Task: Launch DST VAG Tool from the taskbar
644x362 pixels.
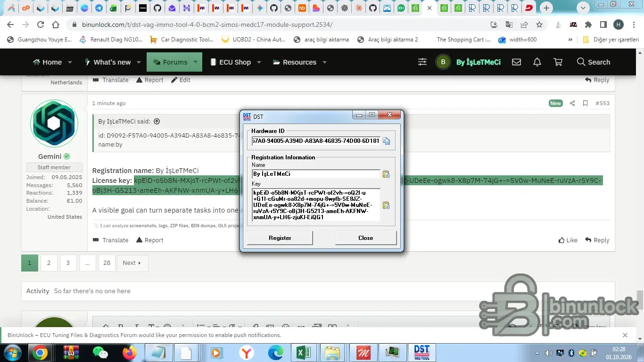Action: click(x=422, y=352)
